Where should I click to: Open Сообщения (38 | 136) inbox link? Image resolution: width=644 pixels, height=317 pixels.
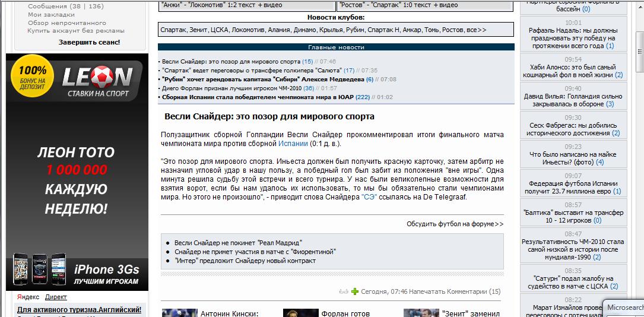pyautogui.click(x=65, y=7)
